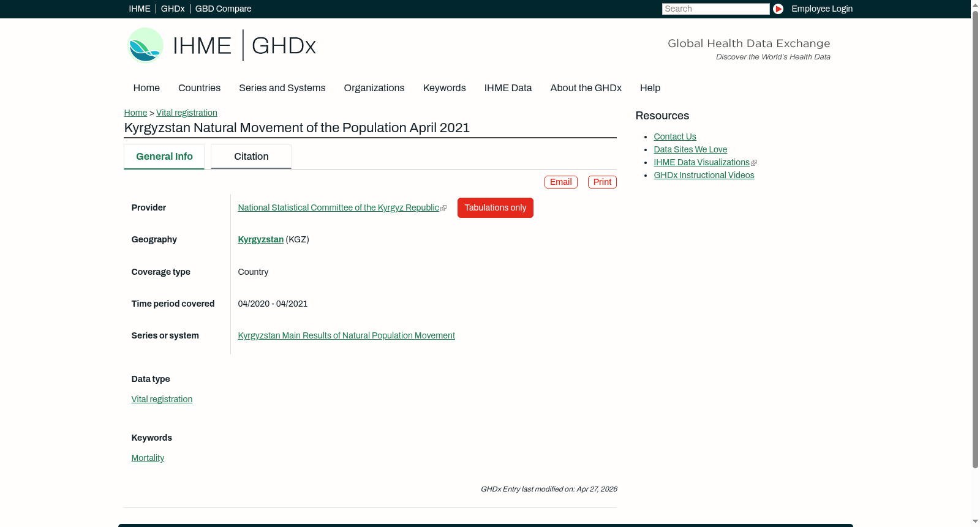
Task: Switch to the Citation tab
Action: 251,157
